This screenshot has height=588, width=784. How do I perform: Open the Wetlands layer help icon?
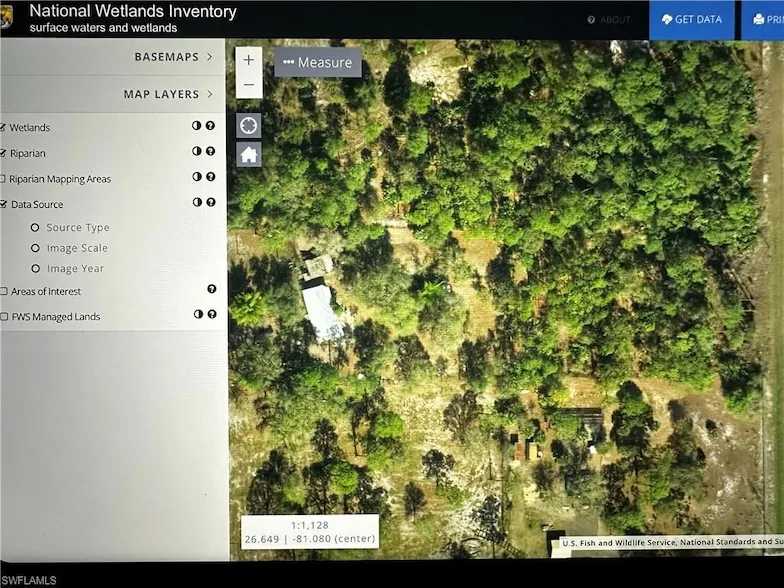click(x=211, y=126)
